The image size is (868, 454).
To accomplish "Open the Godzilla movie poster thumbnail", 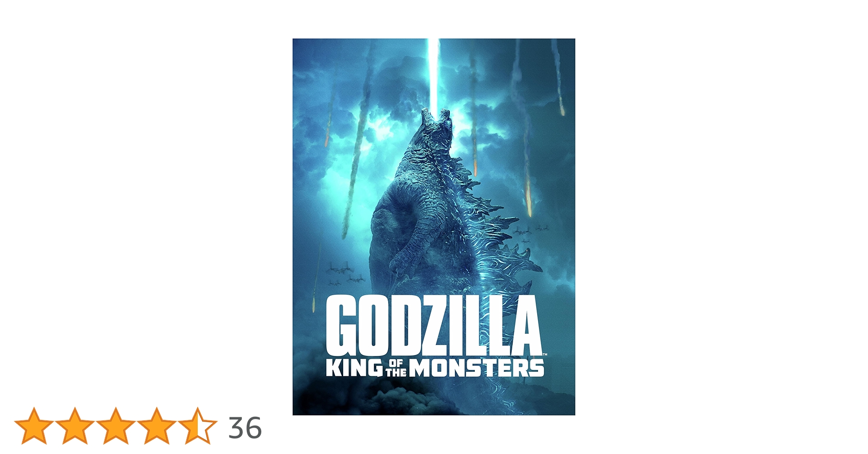I will [x=434, y=227].
